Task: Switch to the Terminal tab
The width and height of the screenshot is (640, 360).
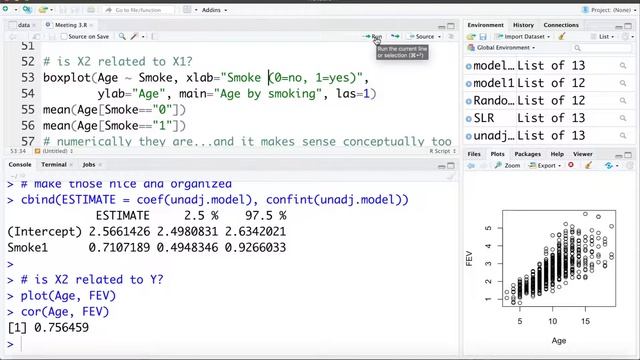Action: [53, 164]
